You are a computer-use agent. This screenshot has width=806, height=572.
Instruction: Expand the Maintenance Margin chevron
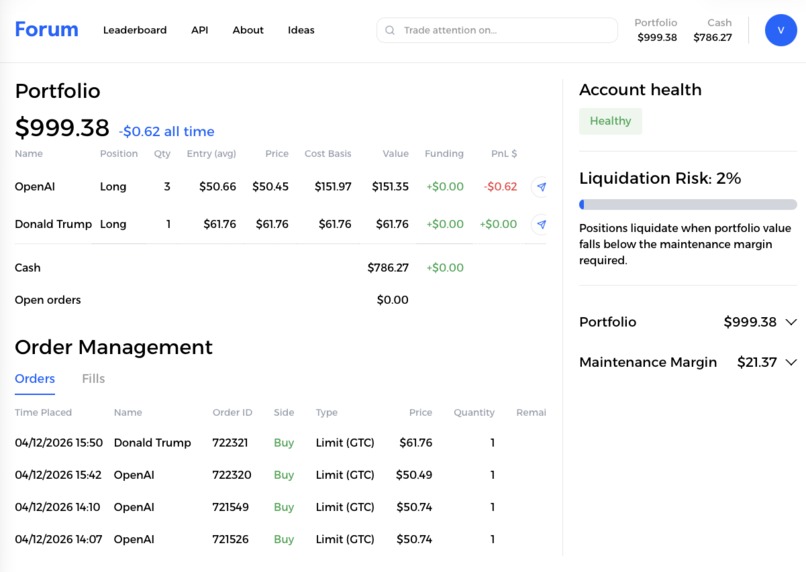pos(791,362)
